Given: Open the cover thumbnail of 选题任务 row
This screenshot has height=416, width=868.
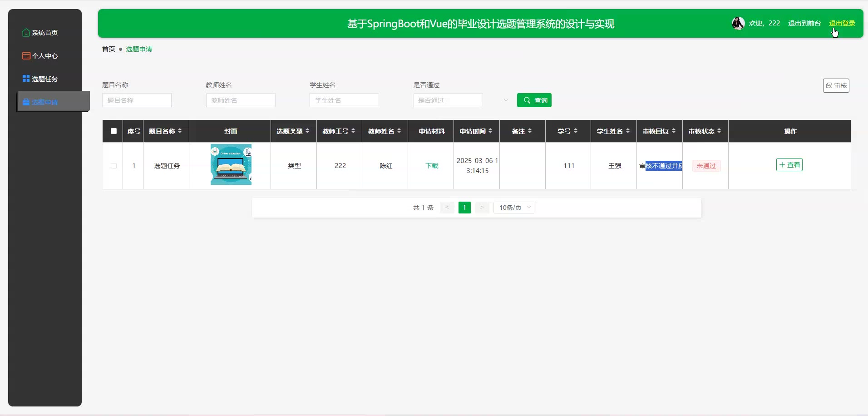Looking at the screenshot, I should (x=231, y=164).
